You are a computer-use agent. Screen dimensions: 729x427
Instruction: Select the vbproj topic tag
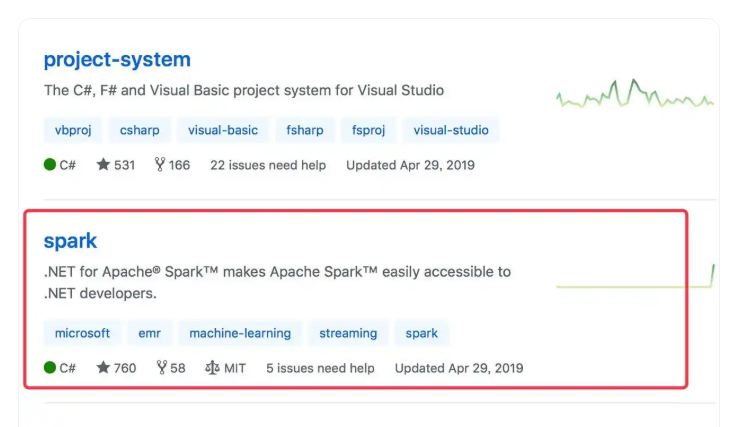coord(73,130)
